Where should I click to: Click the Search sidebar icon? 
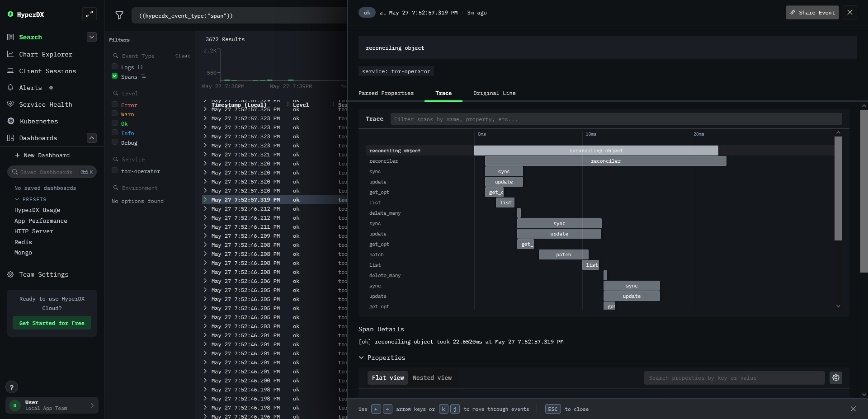(10, 37)
